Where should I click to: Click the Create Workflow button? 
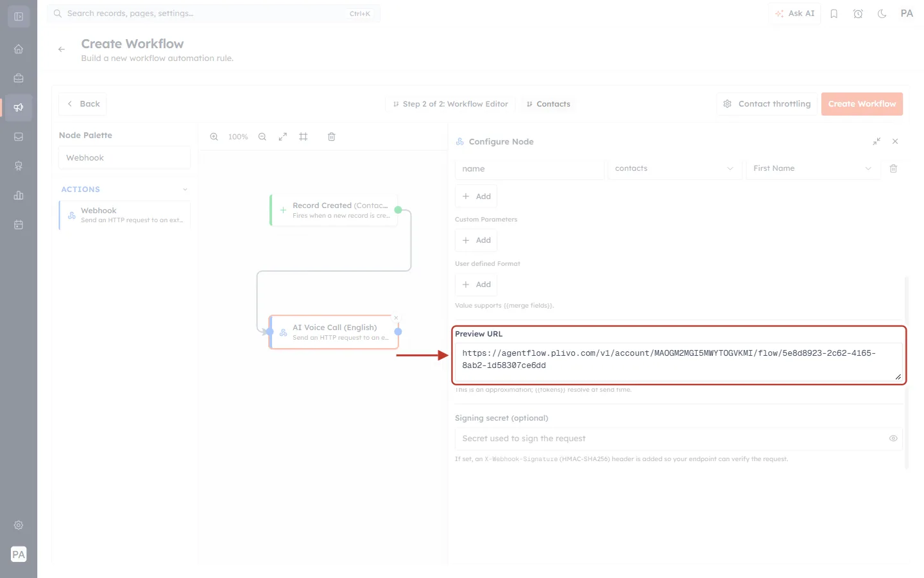coord(862,104)
